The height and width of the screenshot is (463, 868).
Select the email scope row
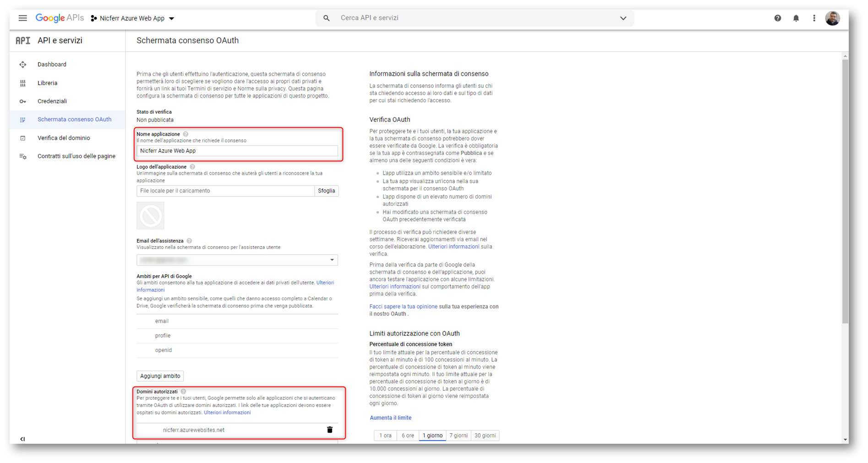point(237,321)
